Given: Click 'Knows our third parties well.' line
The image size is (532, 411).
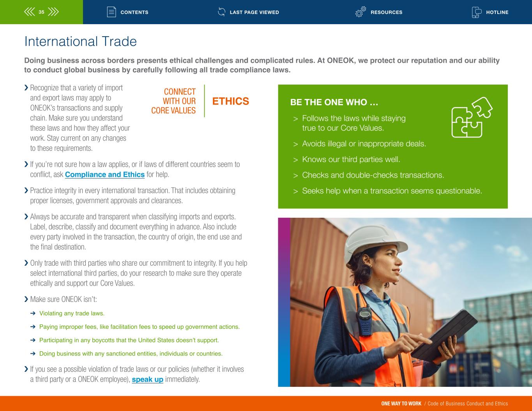Looking at the screenshot, I should click(351, 159).
